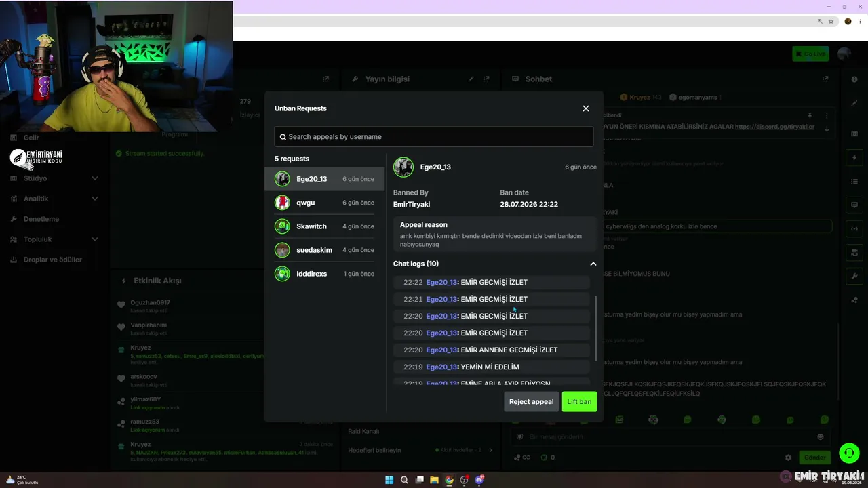This screenshot has width=868, height=488.
Task: Click Oguzhan0917 in Etkinlik Akışı
Action: pyautogui.click(x=150, y=302)
